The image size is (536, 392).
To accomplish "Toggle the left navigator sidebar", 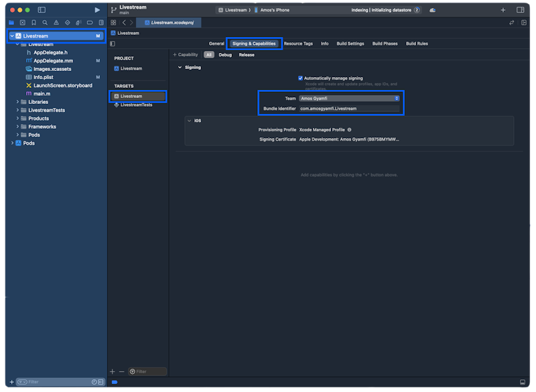I will point(42,10).
